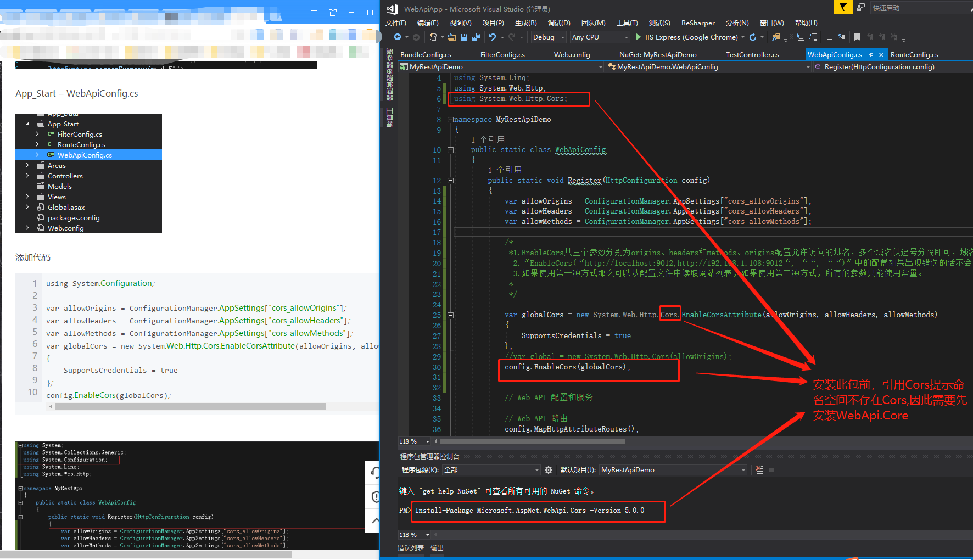
Task: Open the 编辑(E) menu
Action: click(x=428, y=23)
